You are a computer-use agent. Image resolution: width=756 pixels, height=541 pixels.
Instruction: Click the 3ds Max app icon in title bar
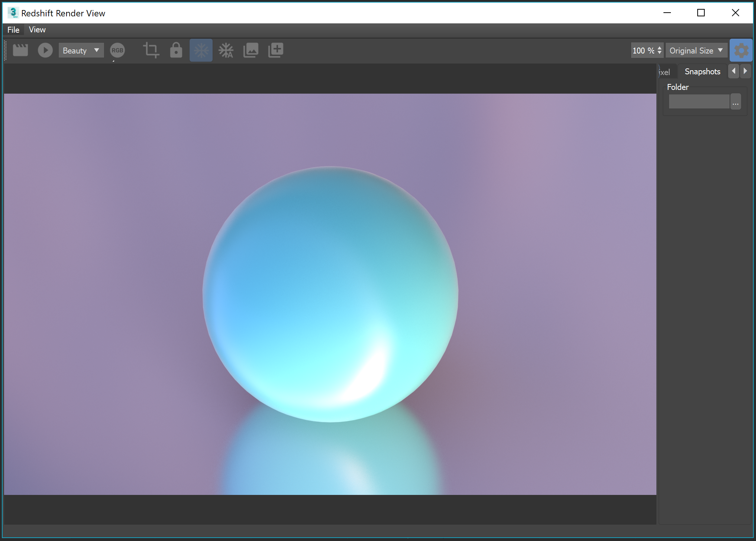[x=13, y=13]
